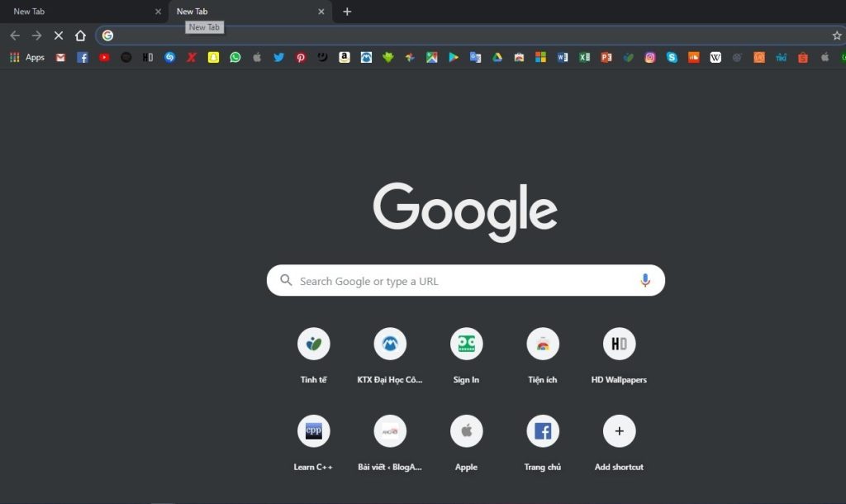Open the Apple shortcut tile
The image size is (846, 504).
[x=466, y=444]
